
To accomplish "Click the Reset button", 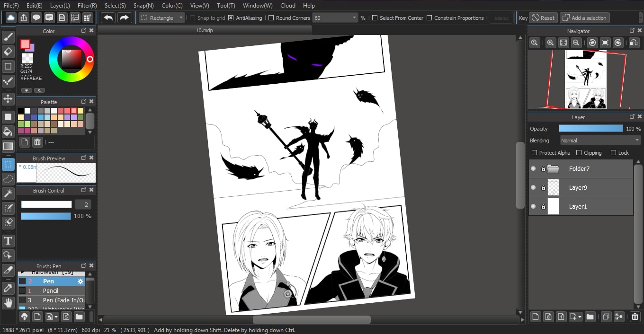I will pos(543,18).
